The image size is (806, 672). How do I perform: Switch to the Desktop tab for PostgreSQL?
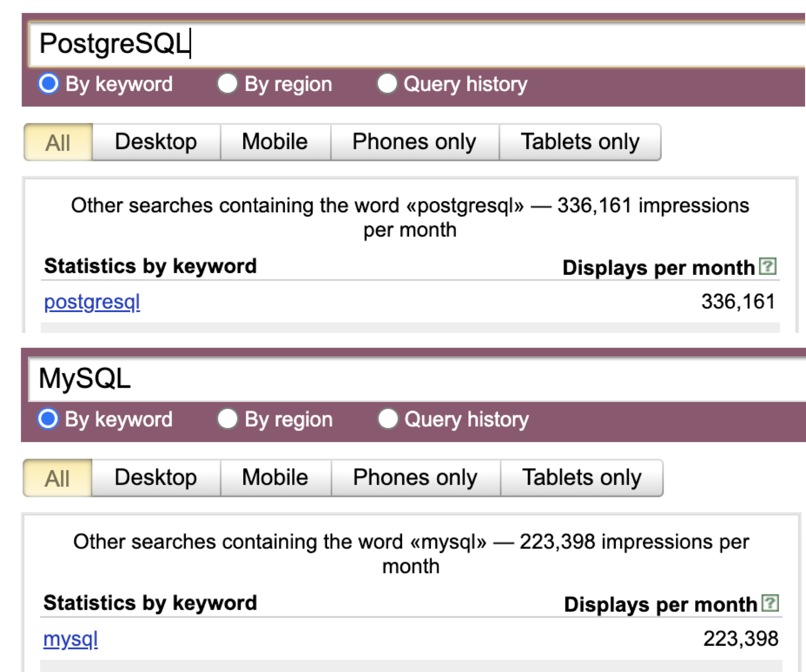(155, 142)
